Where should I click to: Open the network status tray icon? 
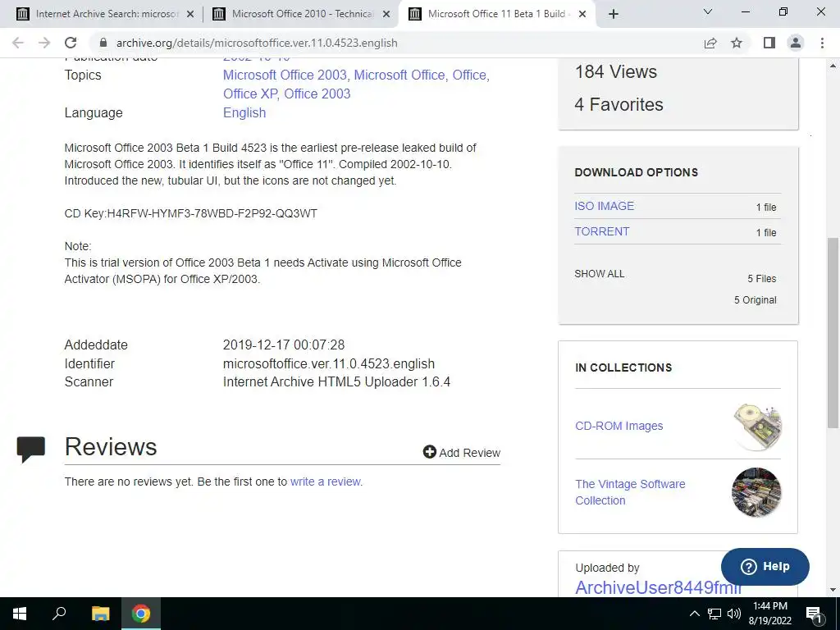pos(714,614)
